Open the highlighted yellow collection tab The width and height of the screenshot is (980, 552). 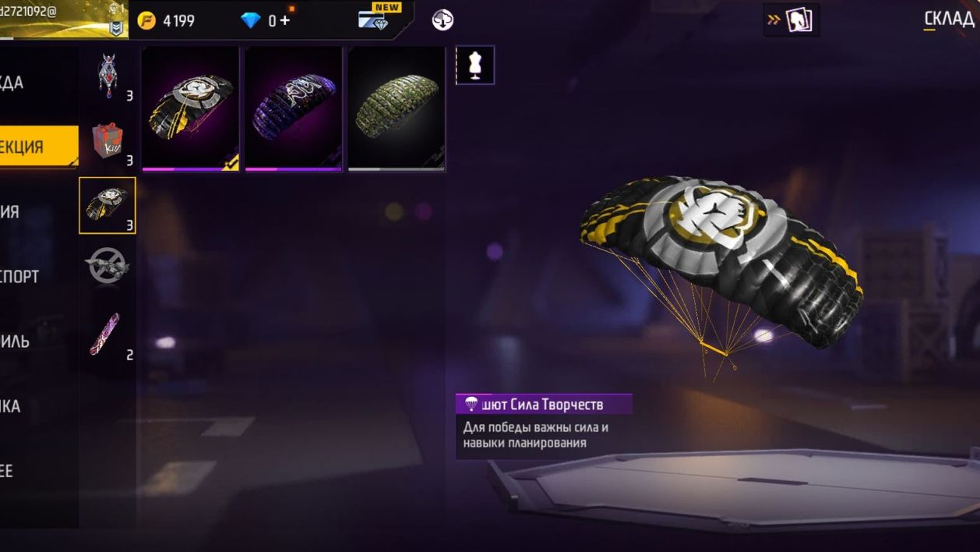pos(39,147)
